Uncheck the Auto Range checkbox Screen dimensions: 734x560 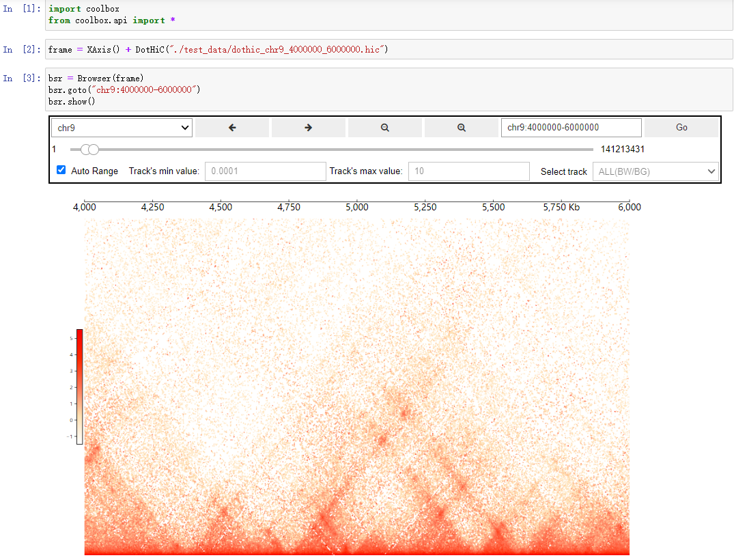(61, 170)
